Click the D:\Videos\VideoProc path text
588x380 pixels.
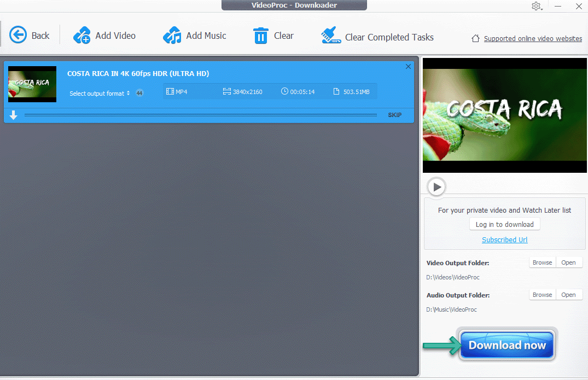coord(453,277)
